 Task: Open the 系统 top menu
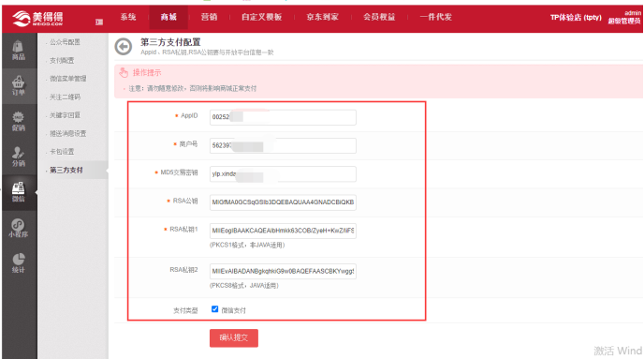point(128,17)
